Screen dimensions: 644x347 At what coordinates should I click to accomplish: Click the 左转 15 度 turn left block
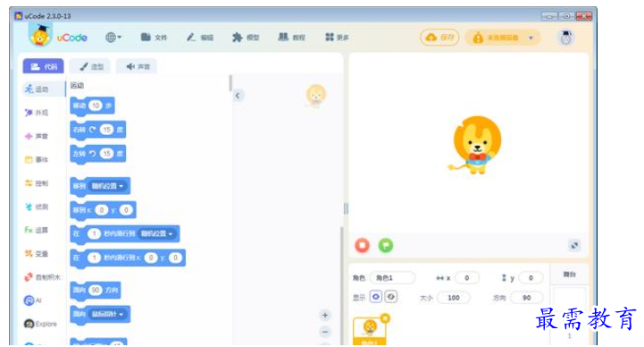(x=98, y=154)
